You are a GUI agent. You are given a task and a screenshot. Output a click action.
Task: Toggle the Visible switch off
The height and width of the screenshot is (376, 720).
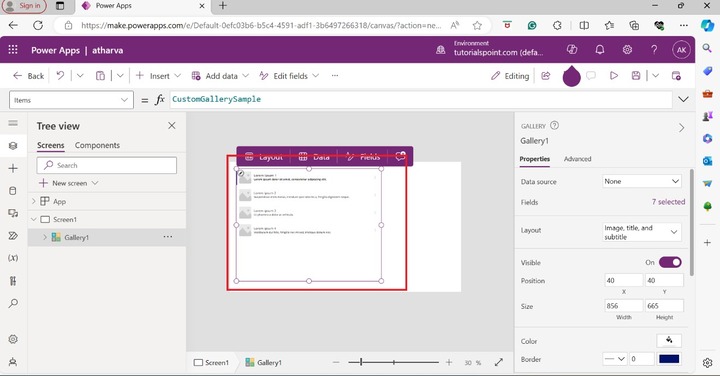click(670, 262)
